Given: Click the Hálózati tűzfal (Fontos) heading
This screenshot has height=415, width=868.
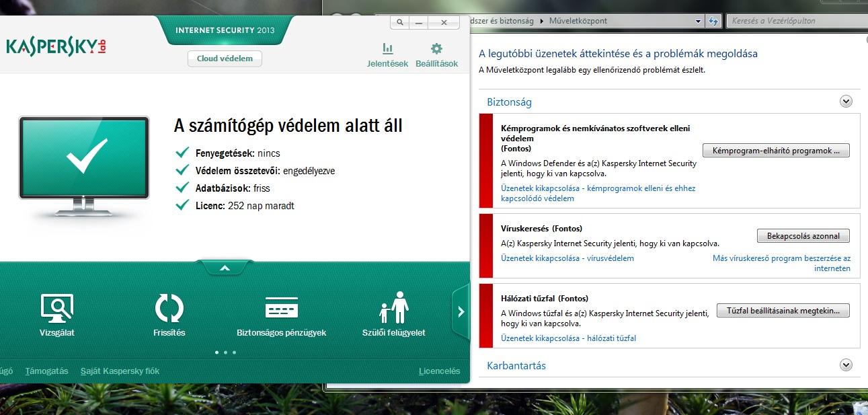Looking at the screenshot, I should tap(545, 299).
